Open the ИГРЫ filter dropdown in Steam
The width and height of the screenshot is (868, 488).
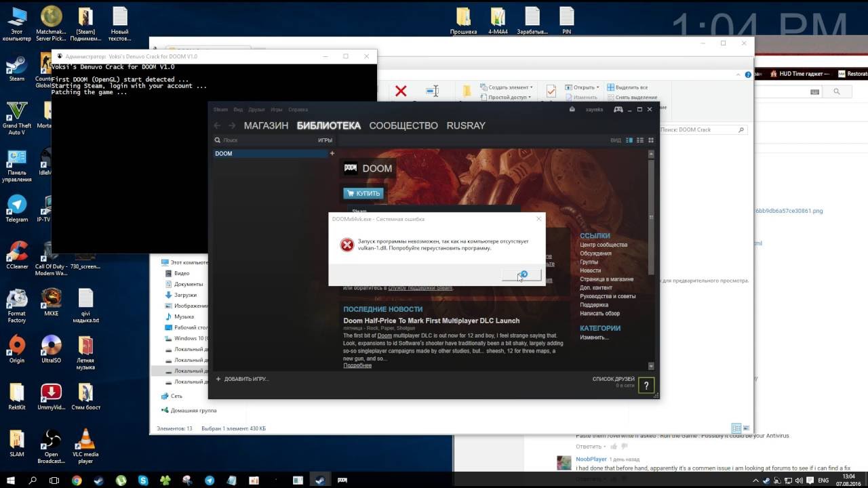[x=325, y=140]
